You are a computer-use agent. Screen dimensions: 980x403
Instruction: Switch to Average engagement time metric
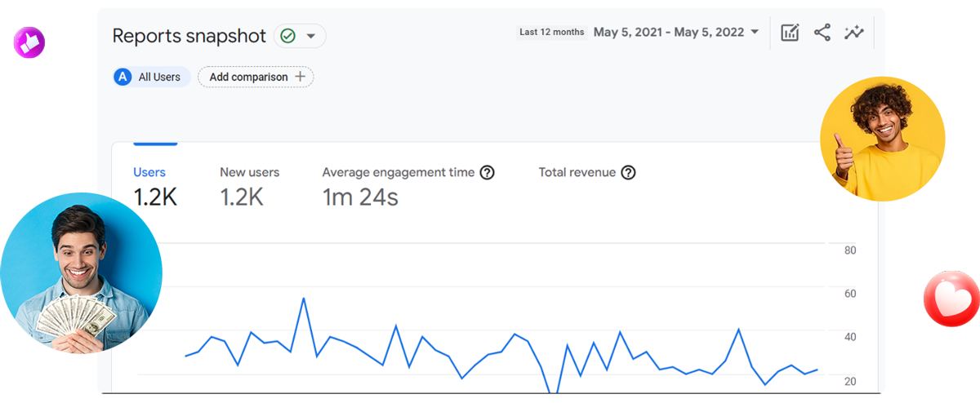pyautogui.click(x=399, y=186)
